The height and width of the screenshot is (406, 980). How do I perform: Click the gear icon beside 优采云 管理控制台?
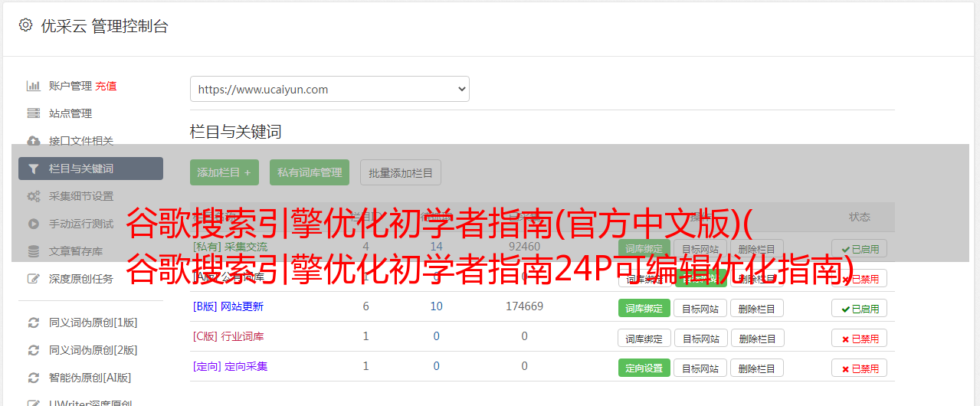(25, 25)
